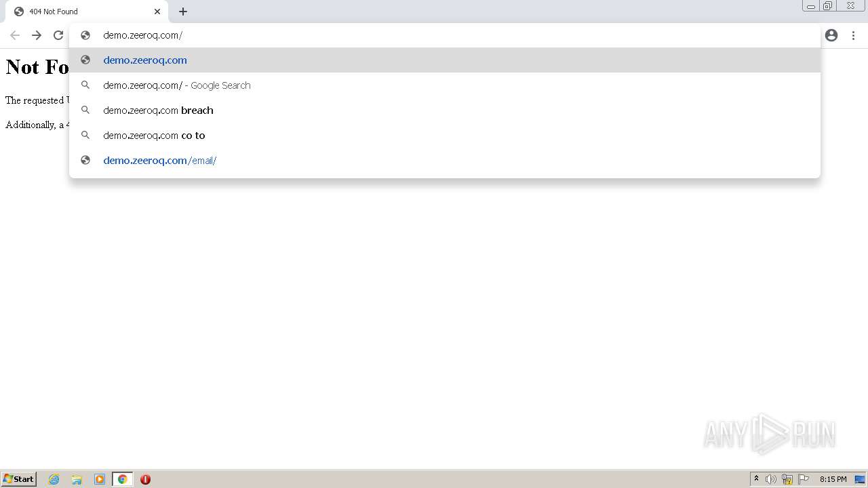Open the network tray icon
The height and width of the screenshot is (488, 868).
[x=787, y=479]
